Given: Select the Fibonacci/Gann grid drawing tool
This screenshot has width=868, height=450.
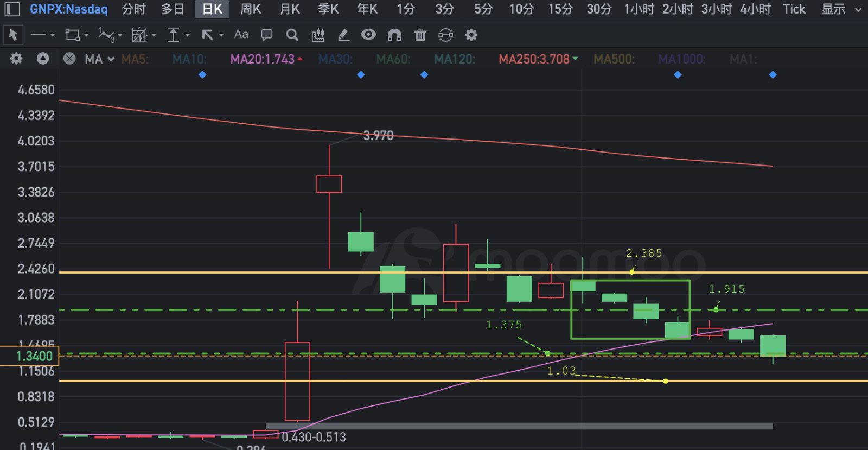Looking at the screenshot, I should pos(139,35).
